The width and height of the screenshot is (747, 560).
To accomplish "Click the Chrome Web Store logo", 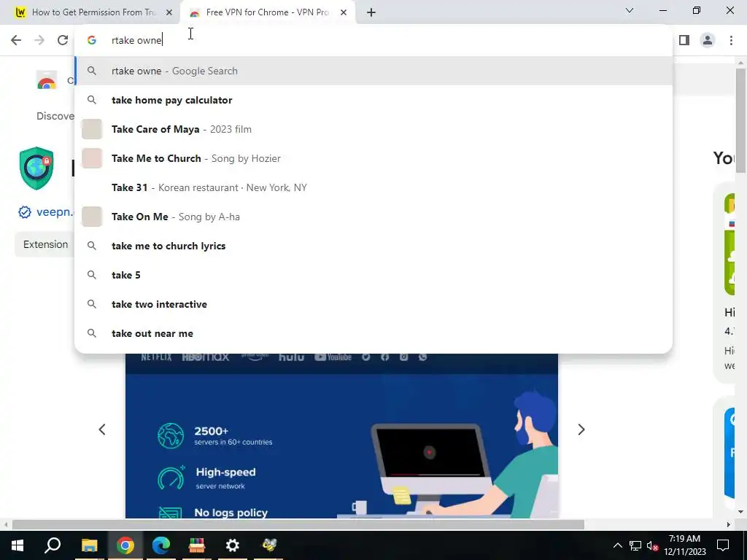I will (47, 80).
